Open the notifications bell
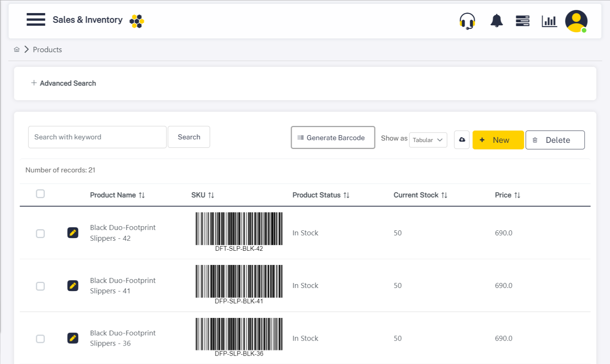Viewport: 610px width, 364px height. pyautogui.click(x=496, y=21)
